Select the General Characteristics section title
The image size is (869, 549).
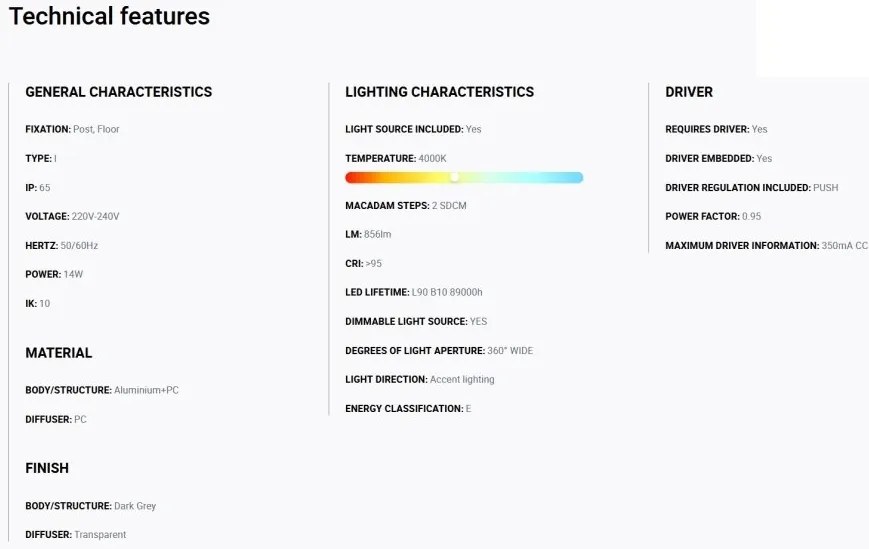click(x=118, y=92)
